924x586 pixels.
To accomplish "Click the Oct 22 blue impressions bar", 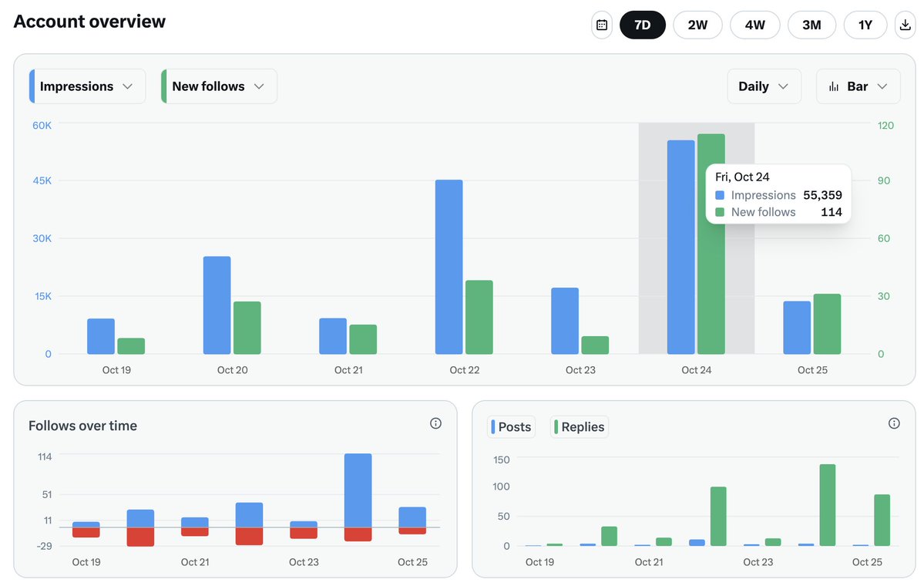I will [449, 267].
